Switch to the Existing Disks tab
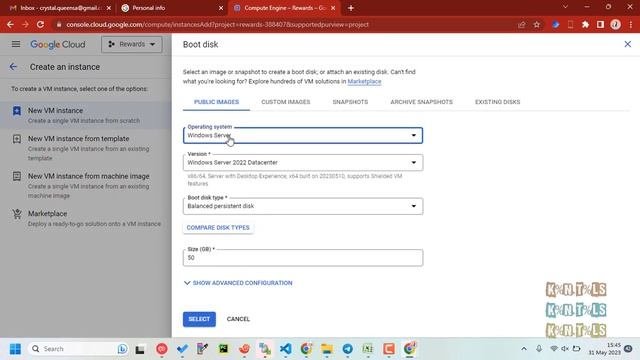This screenshot has height=360, width=640. [497, 102]
